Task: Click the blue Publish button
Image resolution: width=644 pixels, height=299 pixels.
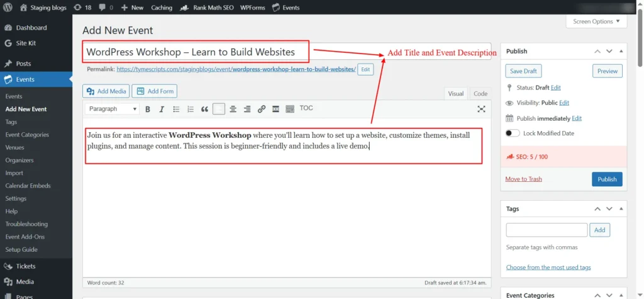Action: coord(607,179)
